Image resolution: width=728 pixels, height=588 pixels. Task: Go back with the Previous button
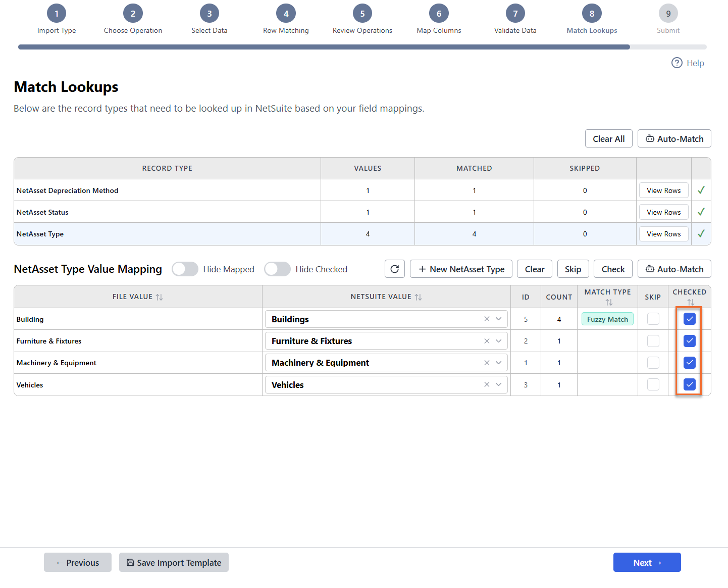click(x=78, y=562)
